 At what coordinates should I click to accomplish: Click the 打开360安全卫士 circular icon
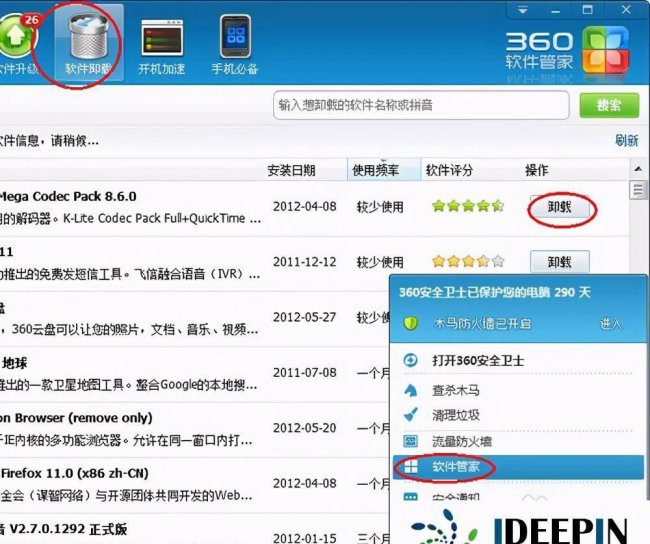[x=410, y=360]
